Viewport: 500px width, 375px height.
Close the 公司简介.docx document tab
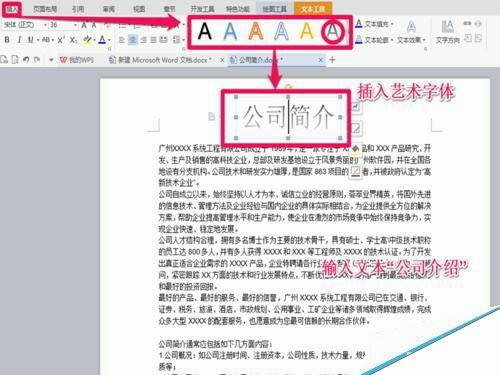pyautogui.click(x=320, y=60)
